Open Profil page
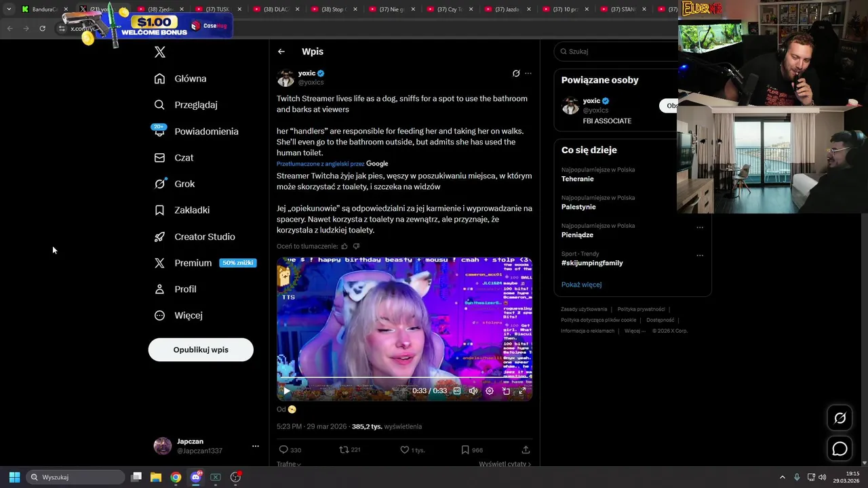The width and height of the screenshot is (868, 488). tap(175, 289)
